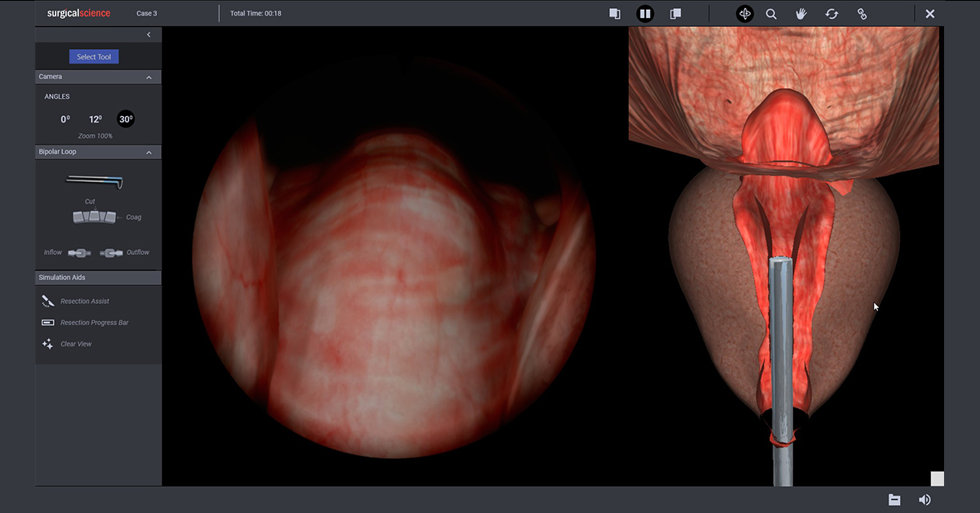The width and height of the screenshot is (980, 513).
Task: Click the chain link icon
Action: tap(862, 14)
